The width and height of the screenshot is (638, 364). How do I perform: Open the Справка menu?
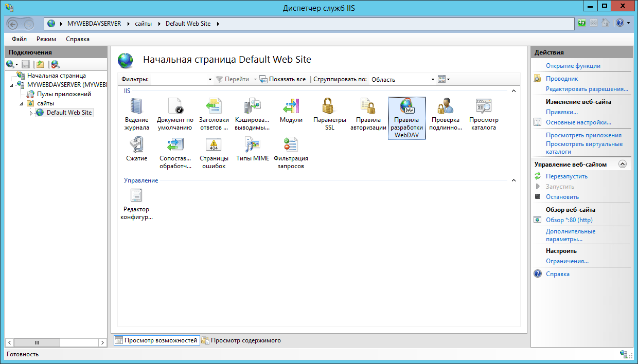click(x=78, y=39)
